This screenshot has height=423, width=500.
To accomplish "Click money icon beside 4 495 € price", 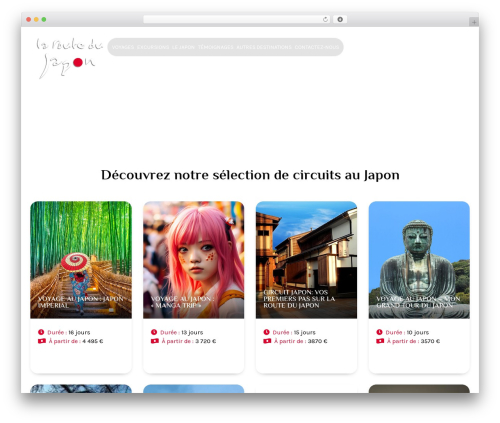I will tap(42, 341).
